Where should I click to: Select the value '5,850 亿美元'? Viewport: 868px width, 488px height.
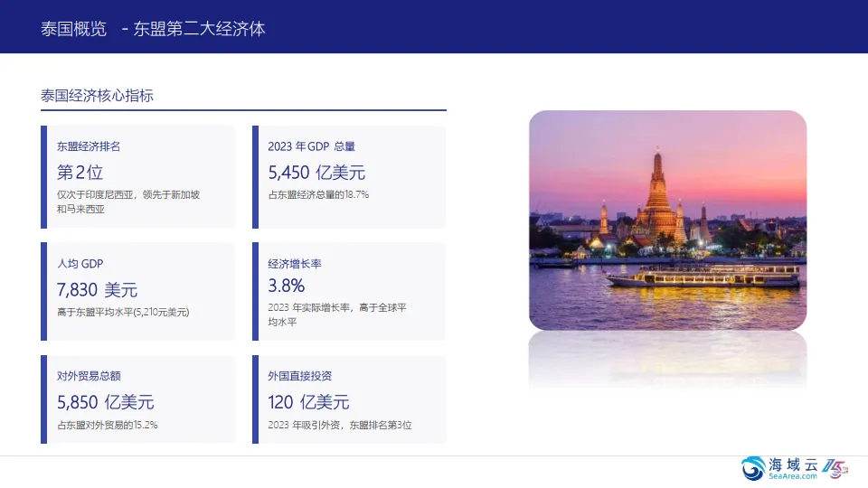point(105,402)
